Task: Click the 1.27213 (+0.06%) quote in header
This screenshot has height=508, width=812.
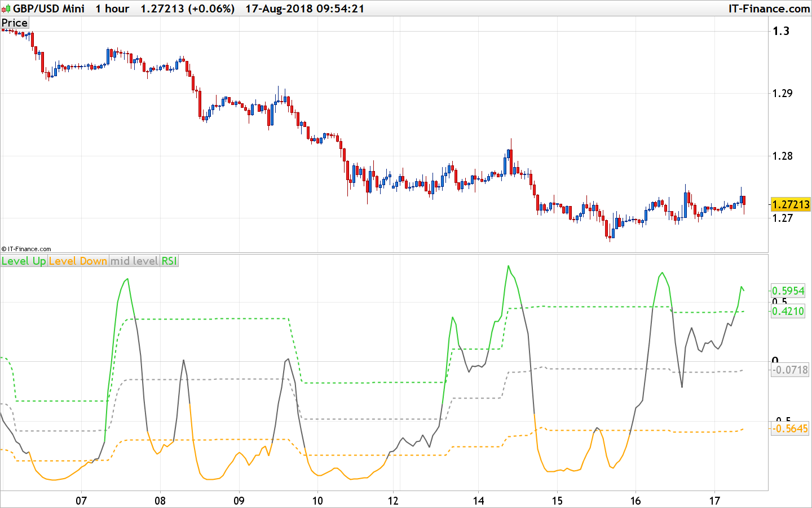Action: coord(187,8)
